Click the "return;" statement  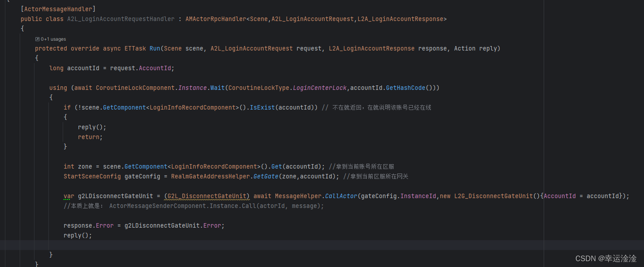click(90, 137)
